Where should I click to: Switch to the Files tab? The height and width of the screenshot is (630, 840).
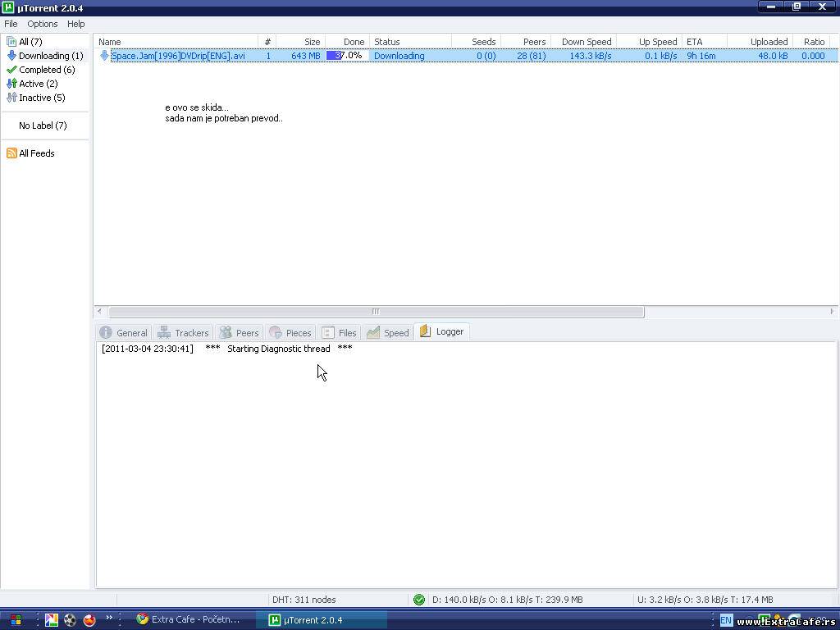pos(339,333)
